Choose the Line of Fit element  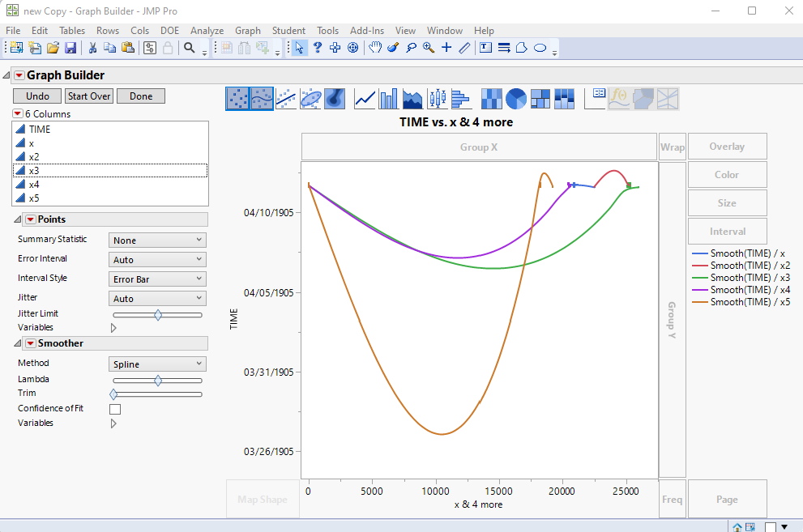(286, 99)
